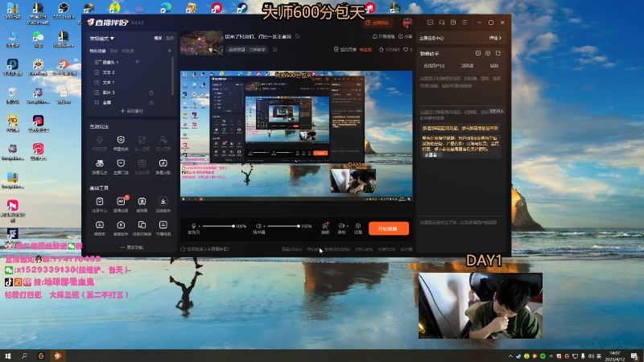Expand 更多功能 more functions
The height and width of the screenshot is (362, 644).
point(131,247)
